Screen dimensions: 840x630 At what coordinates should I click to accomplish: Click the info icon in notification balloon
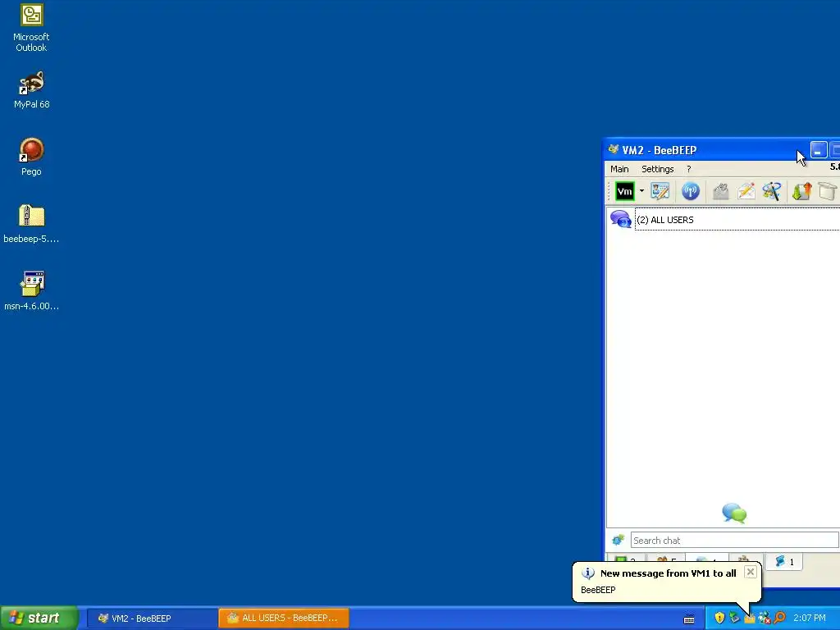coord(587,573)
